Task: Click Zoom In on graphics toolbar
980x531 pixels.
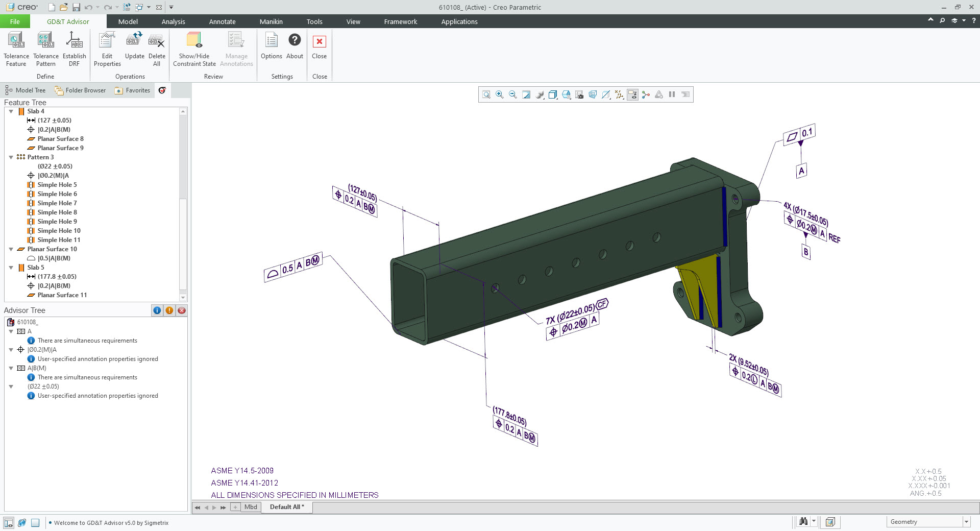Action: 500,94
